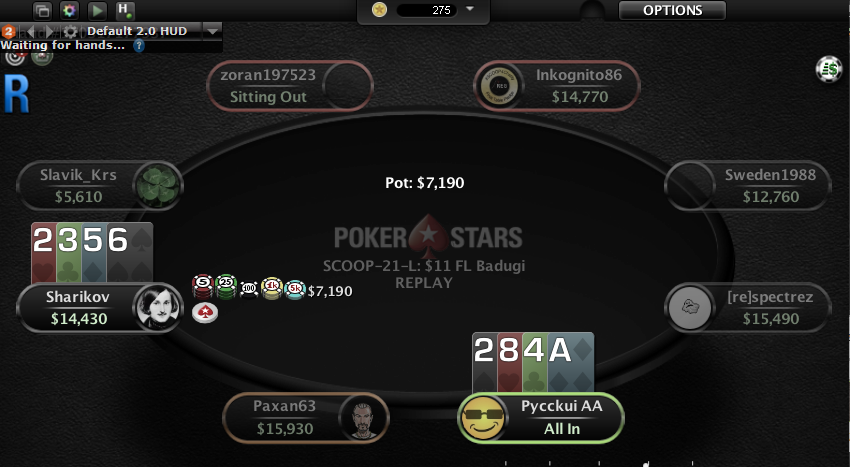Open HUD gear settings icon

[70, 31]
